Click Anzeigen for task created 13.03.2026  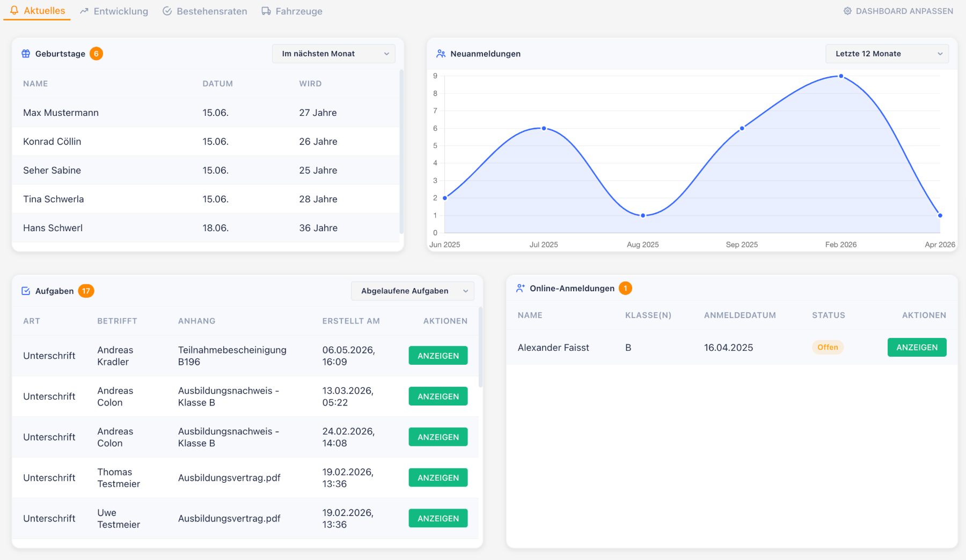(x=438, y=396)
